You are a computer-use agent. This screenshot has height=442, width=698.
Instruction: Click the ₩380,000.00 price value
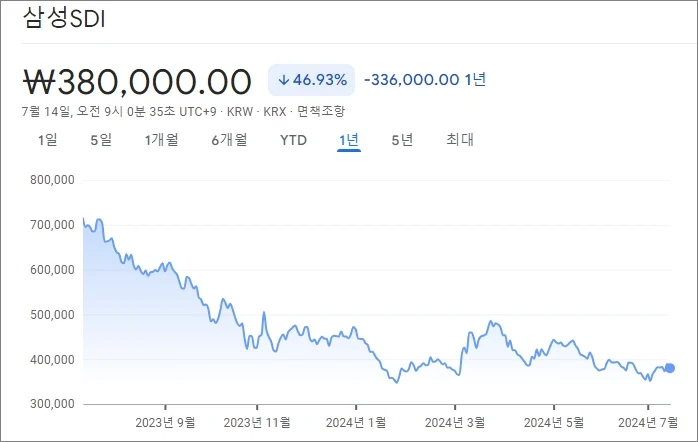137,82
